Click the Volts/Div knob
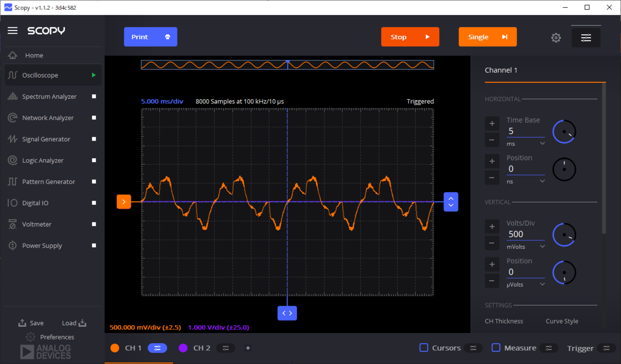Viewport: 621px width, 364px height. coord(564,235)
